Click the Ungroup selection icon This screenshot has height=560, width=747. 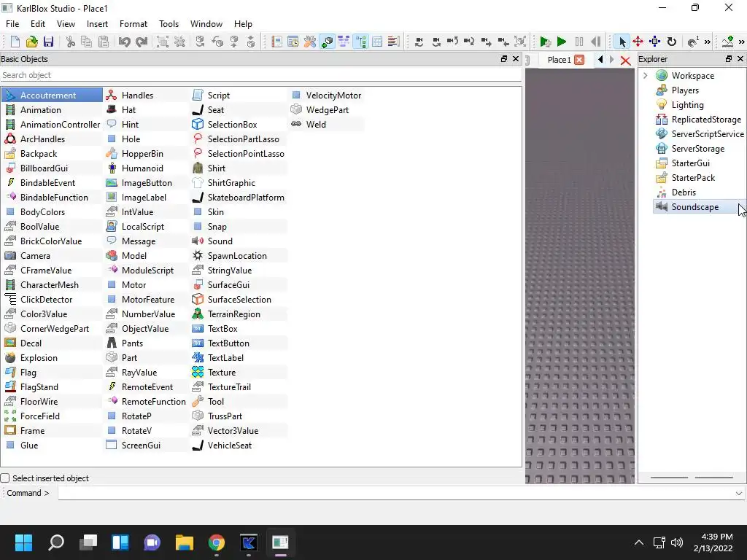tap(179, 42)
